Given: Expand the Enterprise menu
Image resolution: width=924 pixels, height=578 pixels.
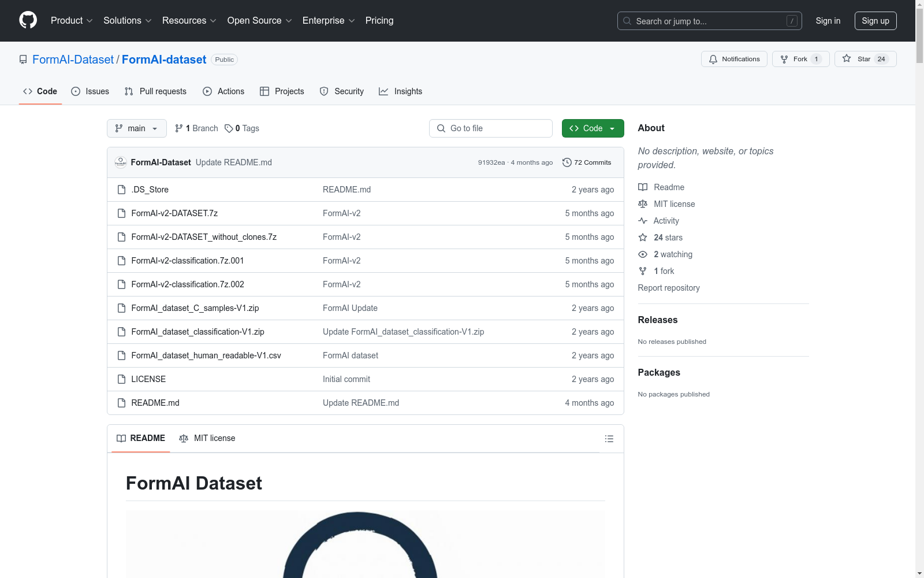Looking at the screenshot, I should coord(328,21).
